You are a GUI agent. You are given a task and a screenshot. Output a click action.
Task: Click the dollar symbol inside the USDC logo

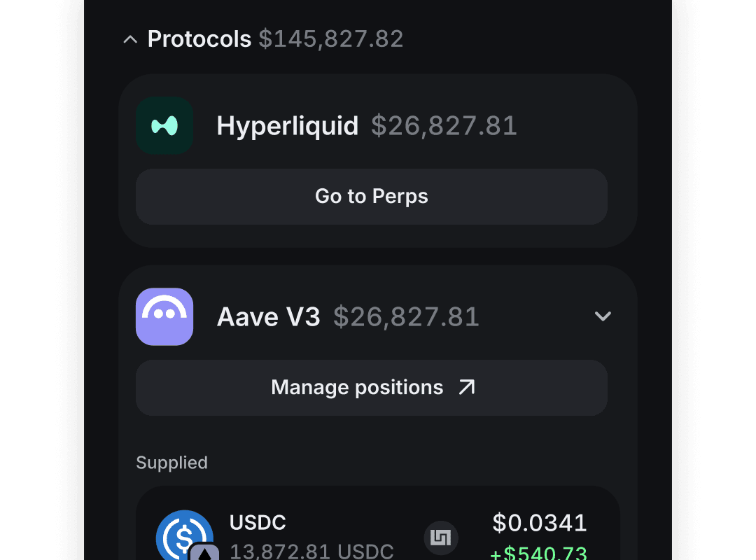pyautogui.click(x=185, y=539)
